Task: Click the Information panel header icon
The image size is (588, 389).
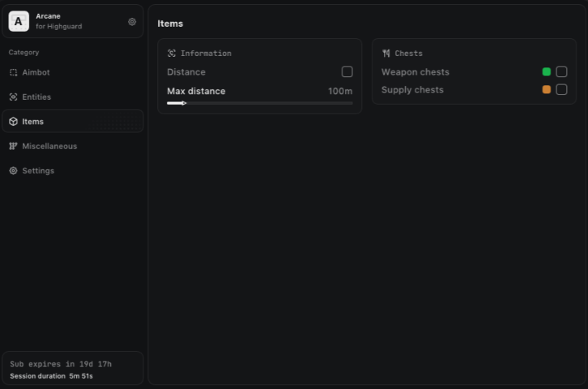Action: 172,53
